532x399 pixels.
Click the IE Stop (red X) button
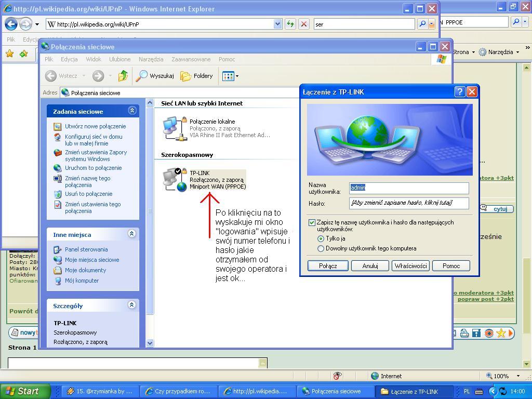303,24
